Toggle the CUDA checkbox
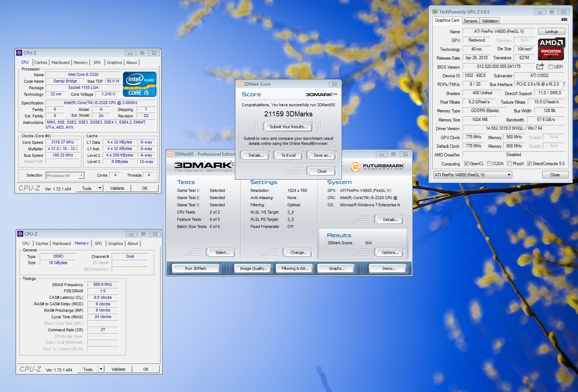 pos(489,164)
